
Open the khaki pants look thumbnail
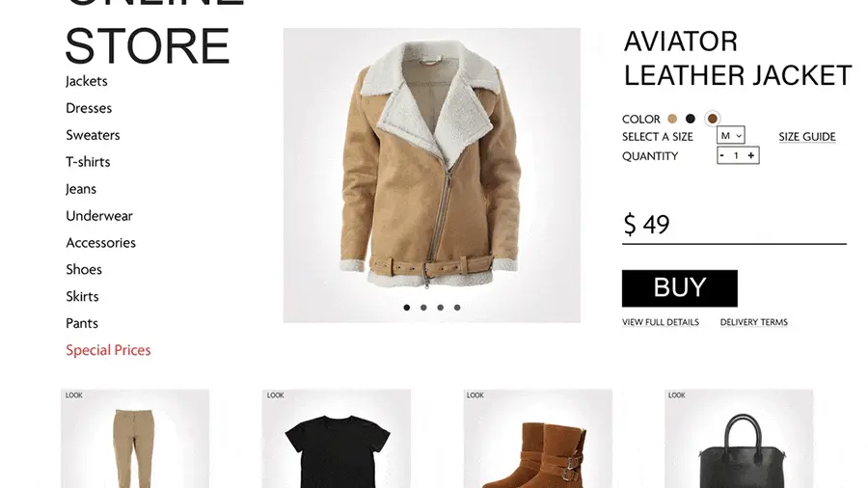[135, 439]
